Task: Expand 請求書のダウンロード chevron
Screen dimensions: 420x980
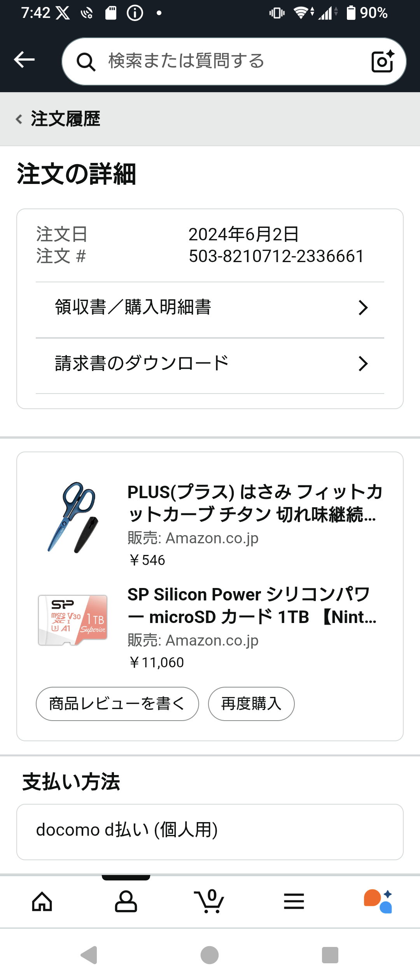Action: click(x=363, y=364)
